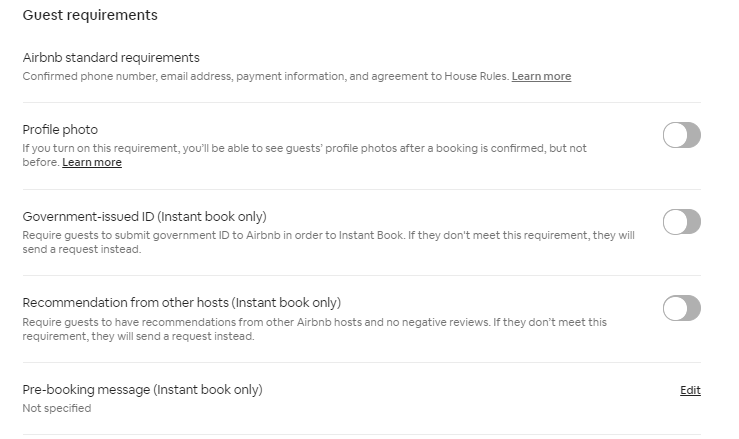
Task: Open Learn more about Airbnb standard requirements
Action: click(x=541, y=76)
